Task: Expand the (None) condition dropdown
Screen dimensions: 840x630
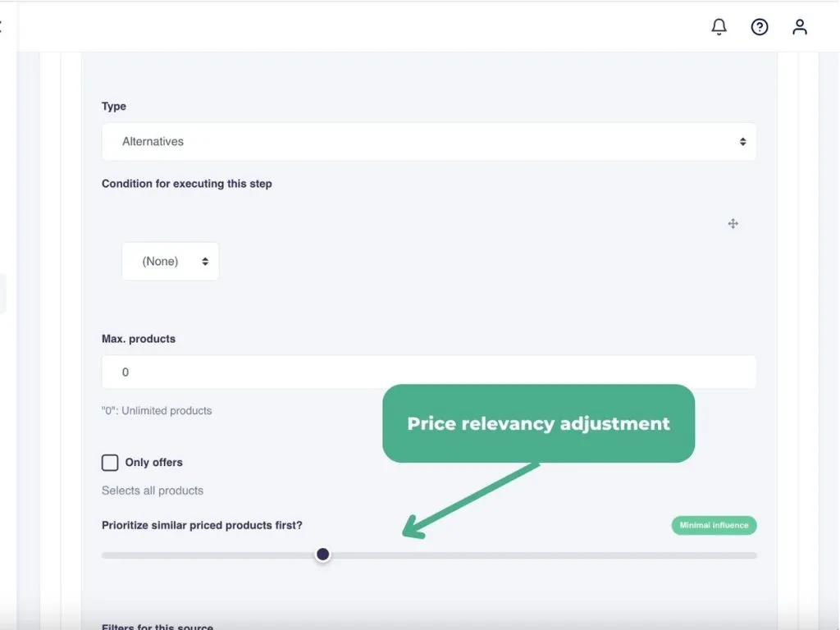Action: tap(171, 262)
